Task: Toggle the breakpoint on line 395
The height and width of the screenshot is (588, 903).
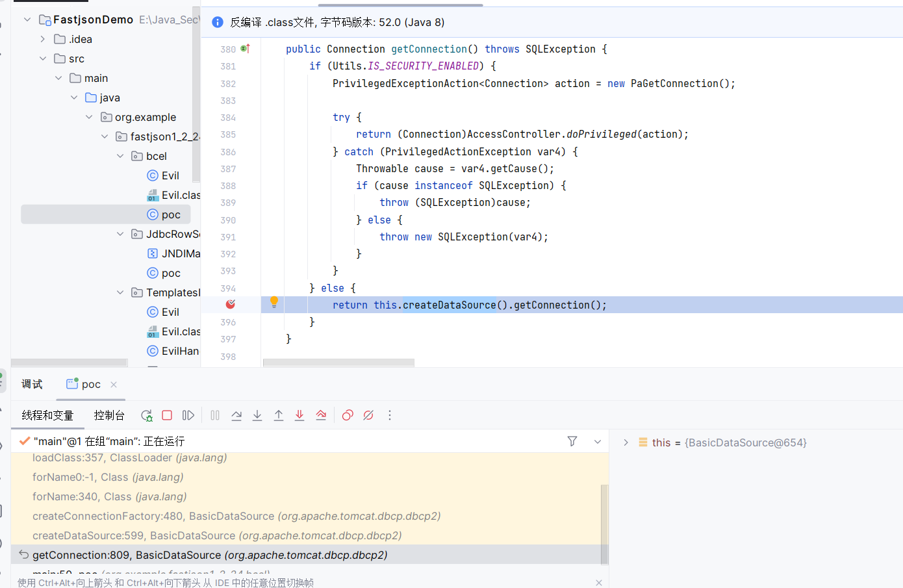Action: click(x=231, y=304)
